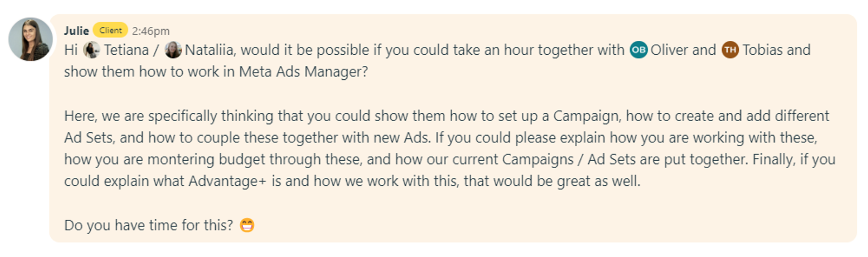This screenshot has height=257, width=868.
Task: Open the Nataliia mention name
Action: pyautogui.click(x=210, y=50)
